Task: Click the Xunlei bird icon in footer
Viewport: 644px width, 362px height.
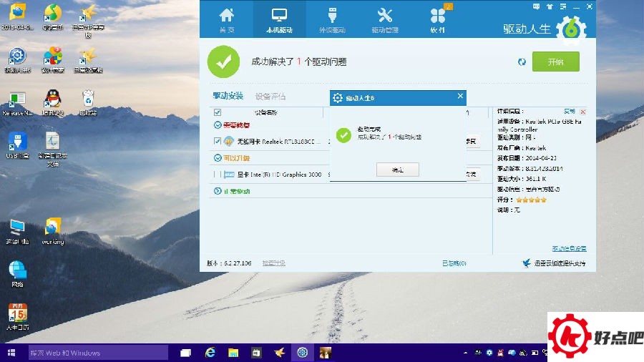Action: tap(527, 263)
